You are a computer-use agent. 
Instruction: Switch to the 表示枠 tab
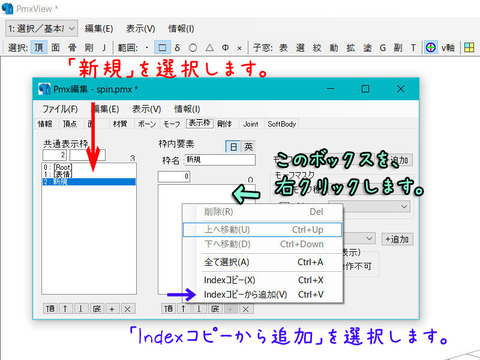(200, 123)
